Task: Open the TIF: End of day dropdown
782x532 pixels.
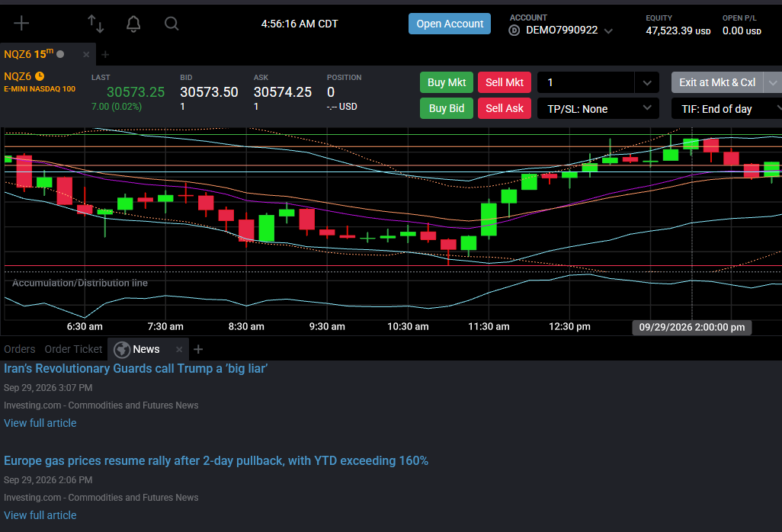Action: (726, 109)
